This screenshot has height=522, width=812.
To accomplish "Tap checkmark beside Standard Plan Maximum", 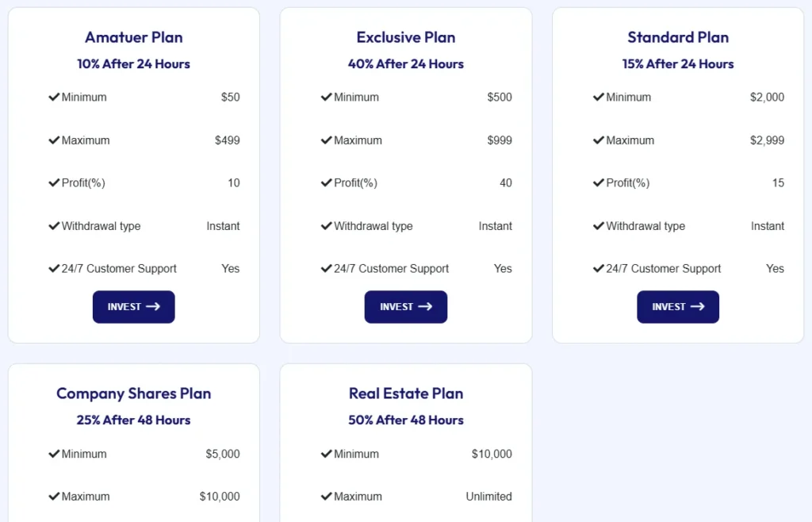I will click(x=599, y=140).
